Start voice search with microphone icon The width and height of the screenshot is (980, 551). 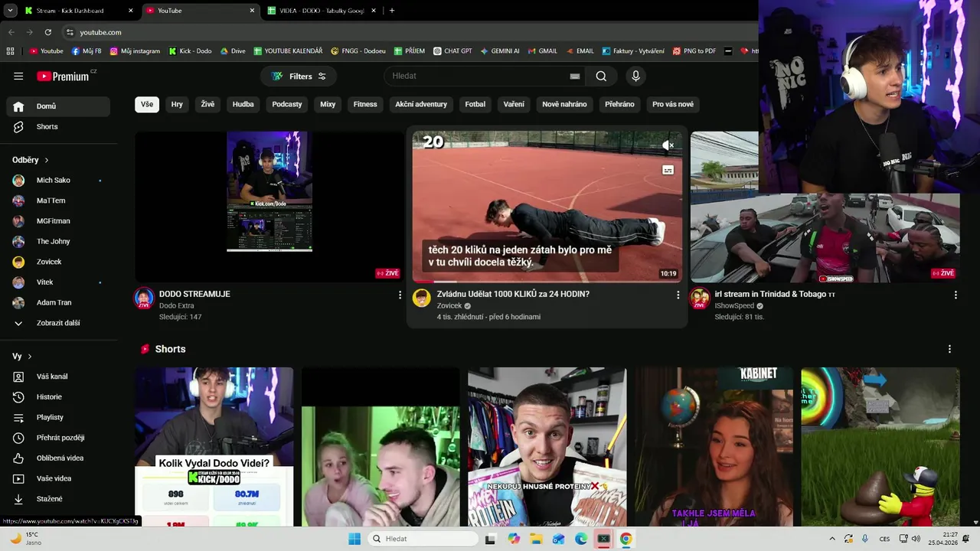click(x=635, y=76)
